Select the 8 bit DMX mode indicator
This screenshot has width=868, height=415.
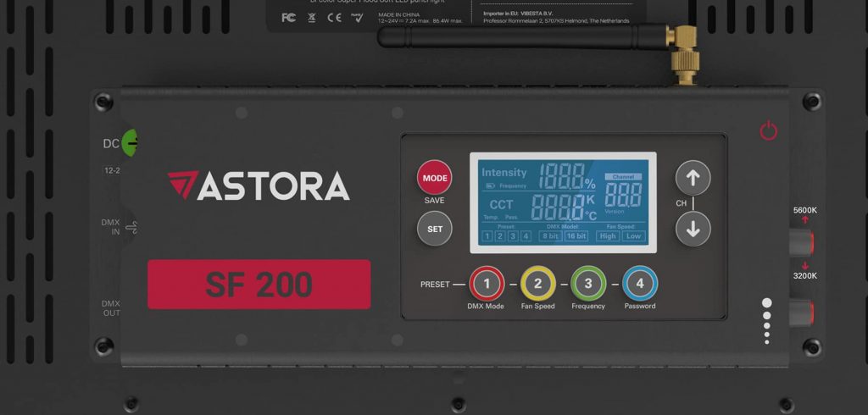point(550,236)
